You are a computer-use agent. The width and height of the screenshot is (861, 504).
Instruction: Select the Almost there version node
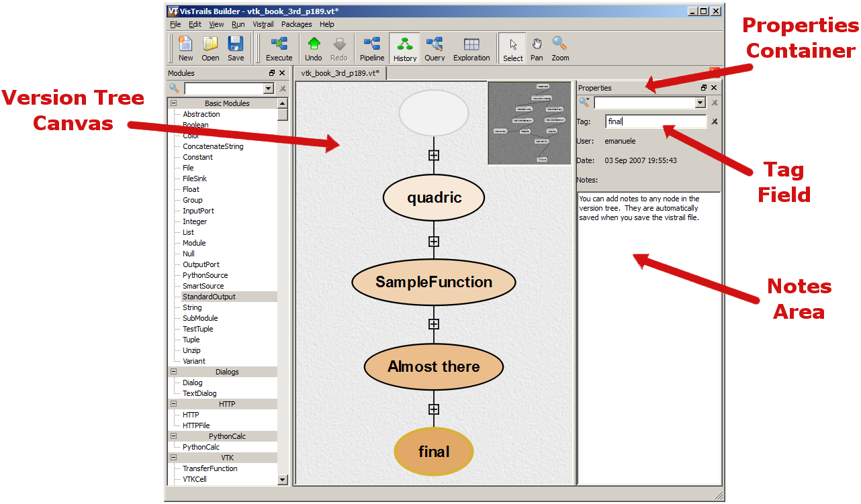(433, 366)
